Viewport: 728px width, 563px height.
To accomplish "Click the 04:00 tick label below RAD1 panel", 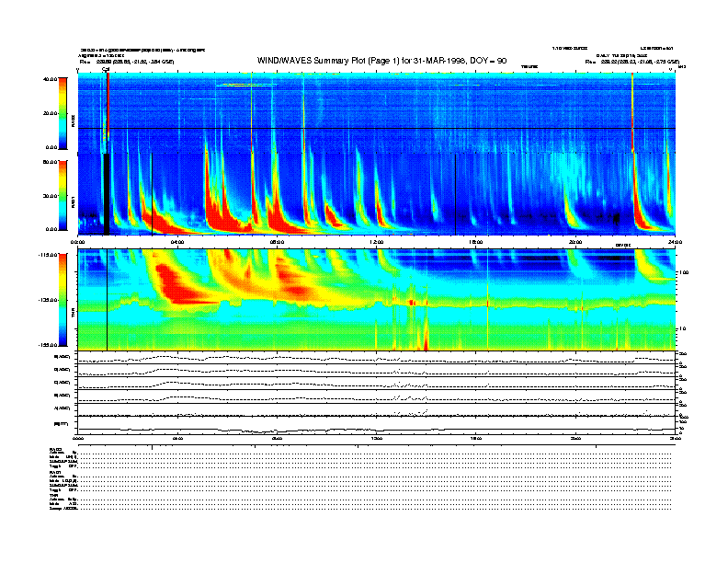I will coord(177,242).
